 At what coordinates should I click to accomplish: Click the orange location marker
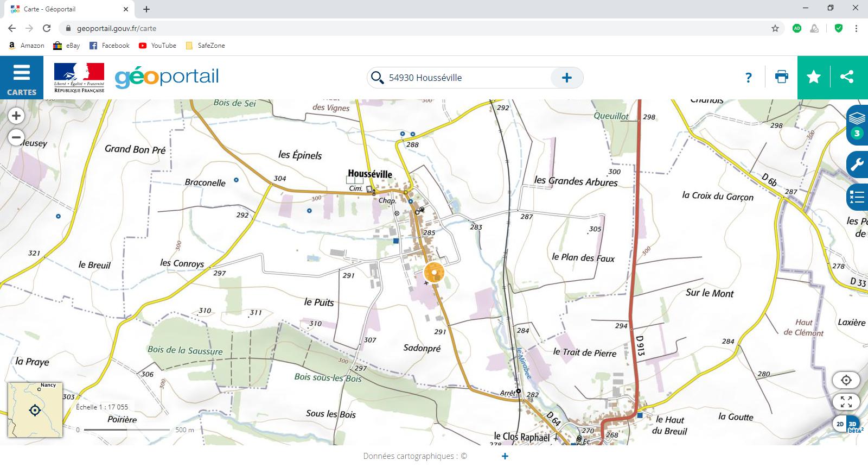point(434,273)
